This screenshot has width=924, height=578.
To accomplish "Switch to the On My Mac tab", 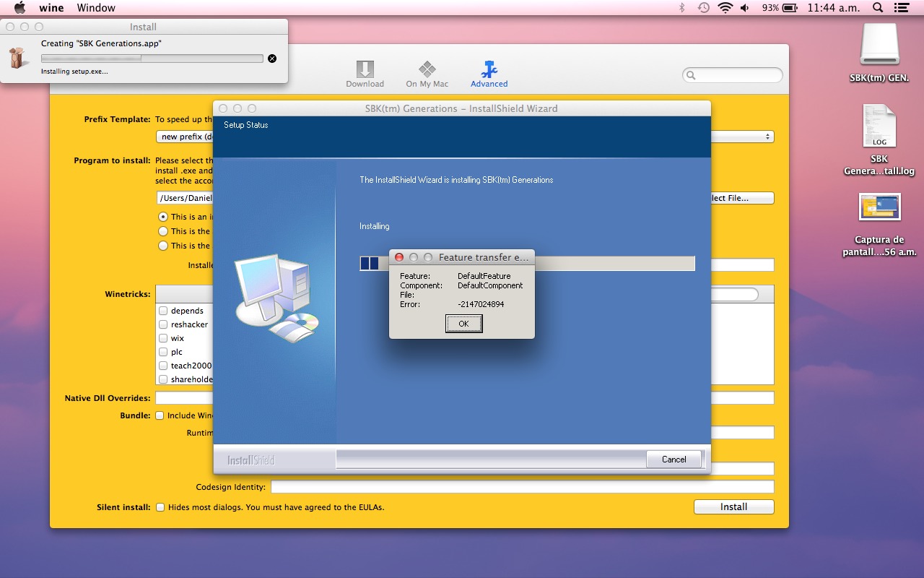I will click(x=427, y=74).
